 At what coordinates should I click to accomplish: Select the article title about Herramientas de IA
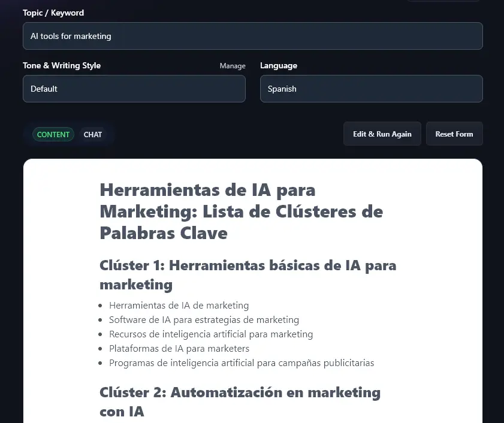tap(240, 211)
